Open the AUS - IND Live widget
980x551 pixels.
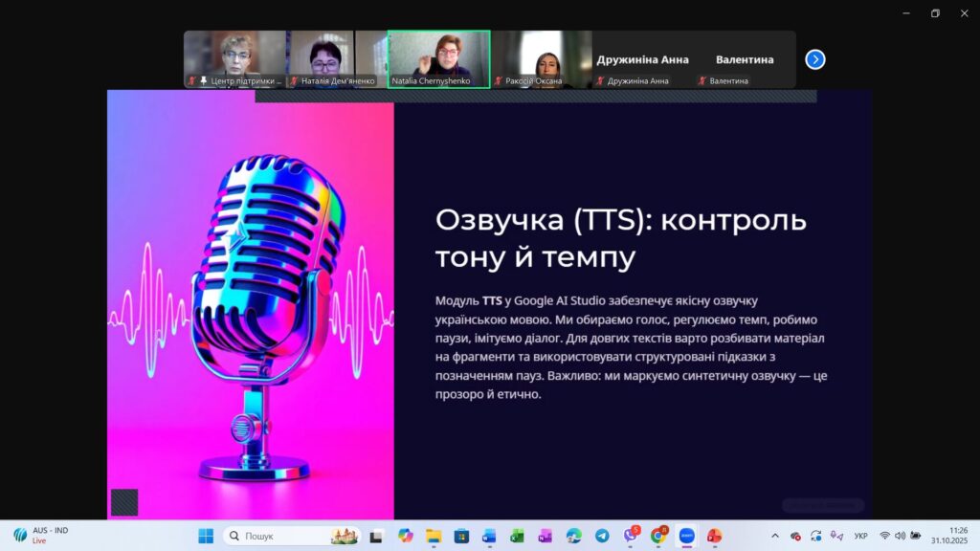[x=41, y=536]
